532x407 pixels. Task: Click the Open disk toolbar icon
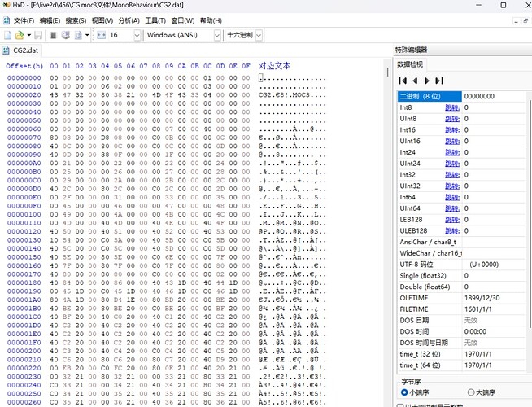[x=65, y=35]
